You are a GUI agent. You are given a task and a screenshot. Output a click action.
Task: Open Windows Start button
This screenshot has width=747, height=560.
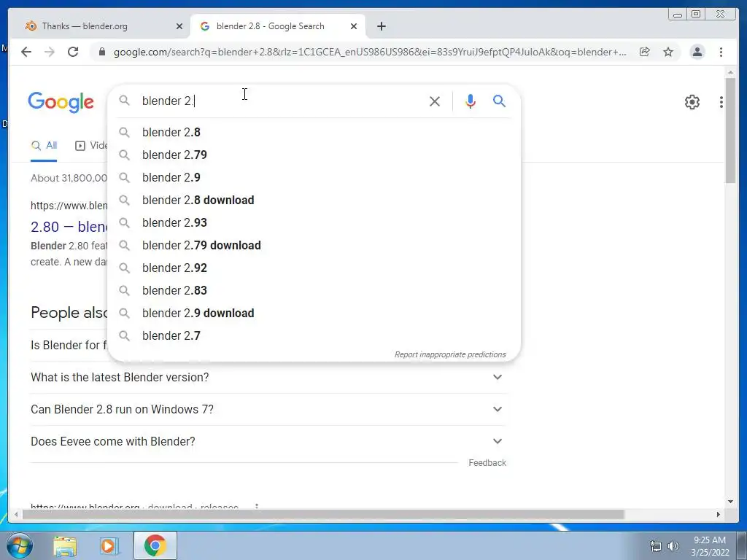[19, 545]
